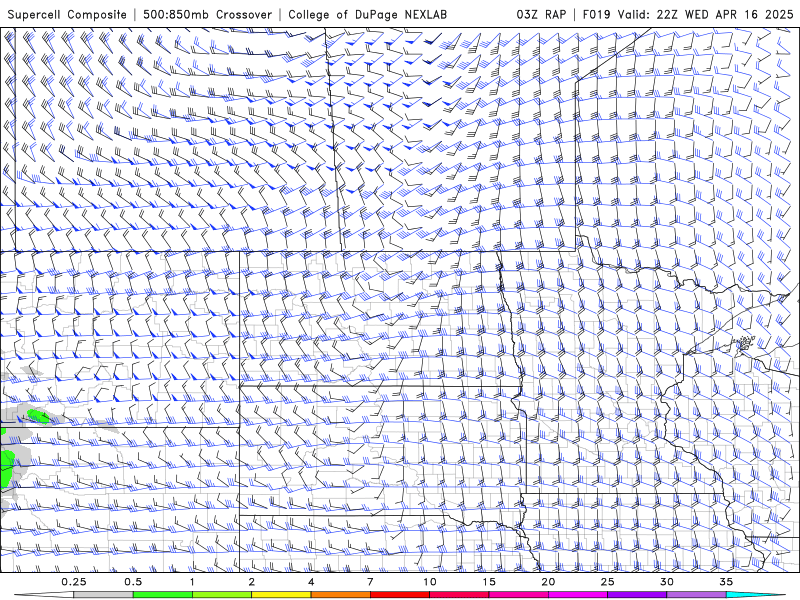Click the 0.5 colorbar value label
This screenshot has height=600, width=800.
[133, 582]
